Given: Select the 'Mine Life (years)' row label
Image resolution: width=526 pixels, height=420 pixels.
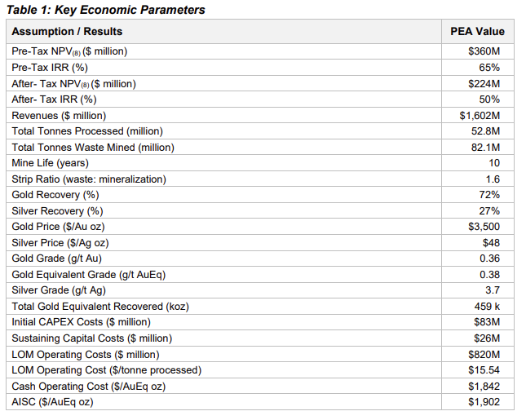Looking at the screenshot, I should coord(51,163).
